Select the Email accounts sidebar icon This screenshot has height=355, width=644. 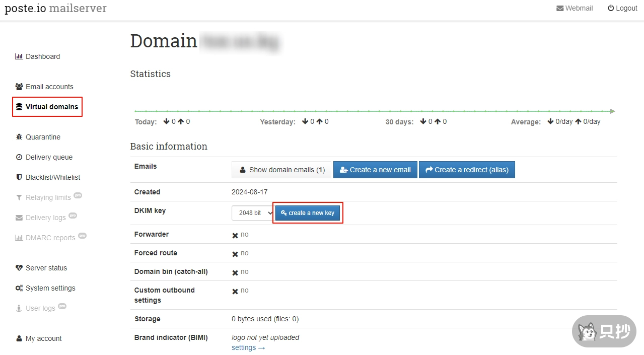pyautogui.click(x=49, y=87)
